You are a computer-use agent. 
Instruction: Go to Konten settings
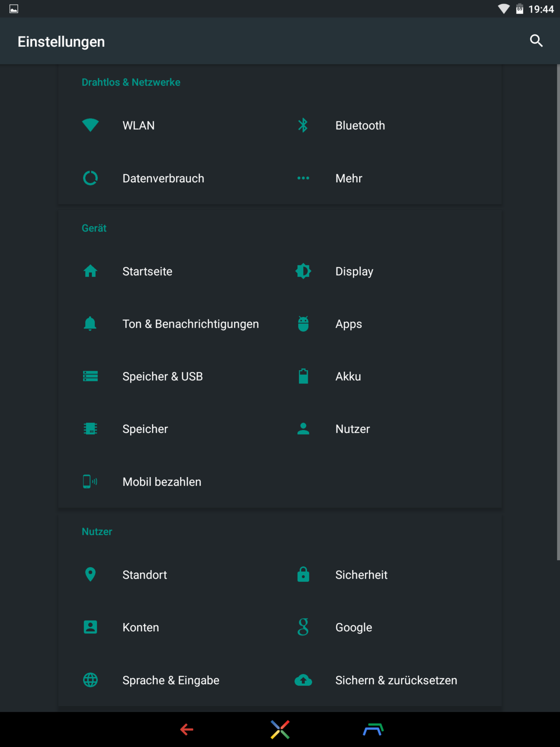(140, 627)
